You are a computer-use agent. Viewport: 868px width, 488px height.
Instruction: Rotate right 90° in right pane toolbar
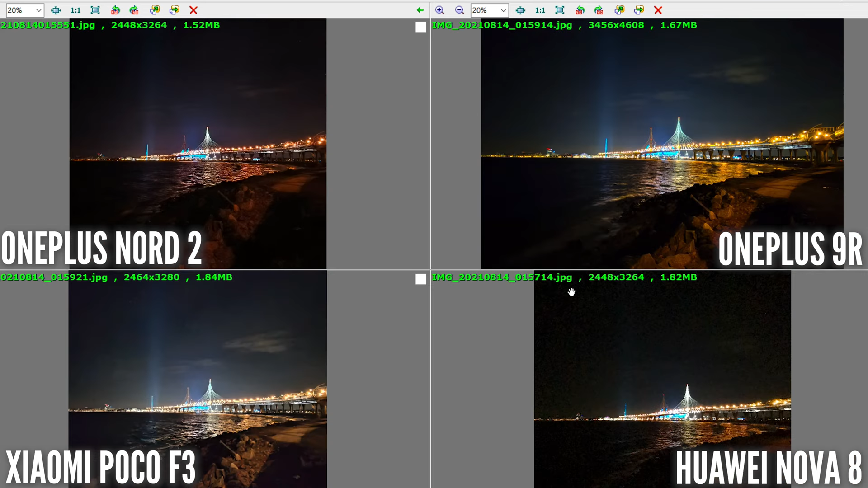[599, 10]
